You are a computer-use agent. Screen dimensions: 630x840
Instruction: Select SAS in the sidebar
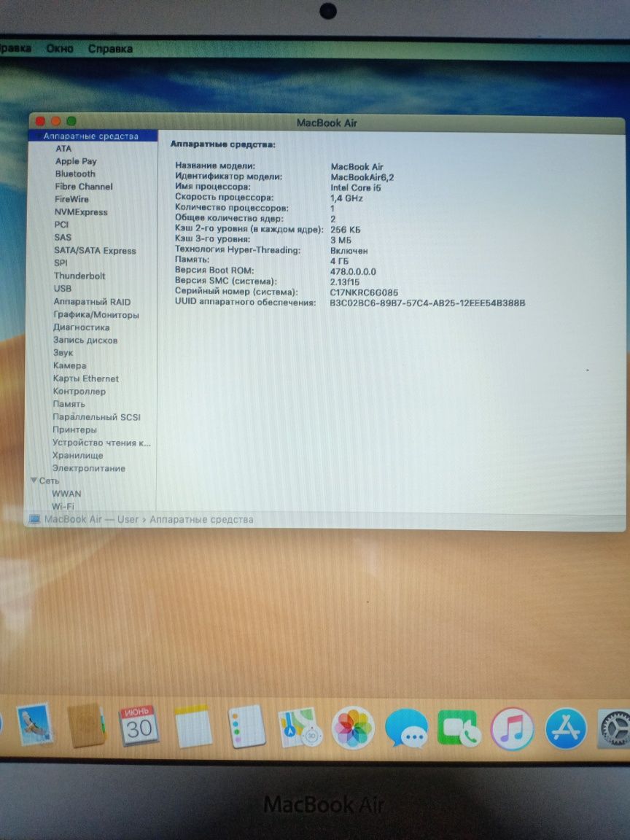pyautogui.click(x=63, y=237)
